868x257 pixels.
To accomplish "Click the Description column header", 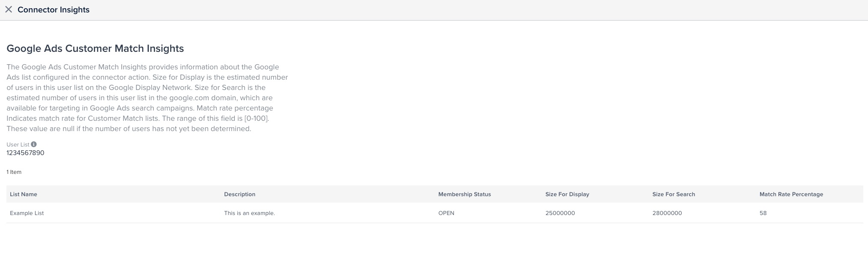I will click(239, 194).
